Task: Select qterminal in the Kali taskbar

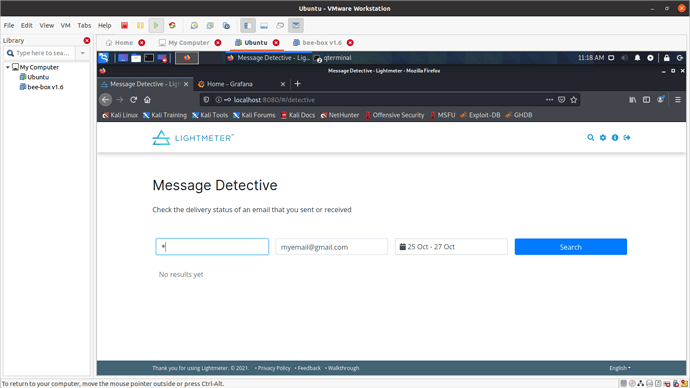Action: [333, 58]
